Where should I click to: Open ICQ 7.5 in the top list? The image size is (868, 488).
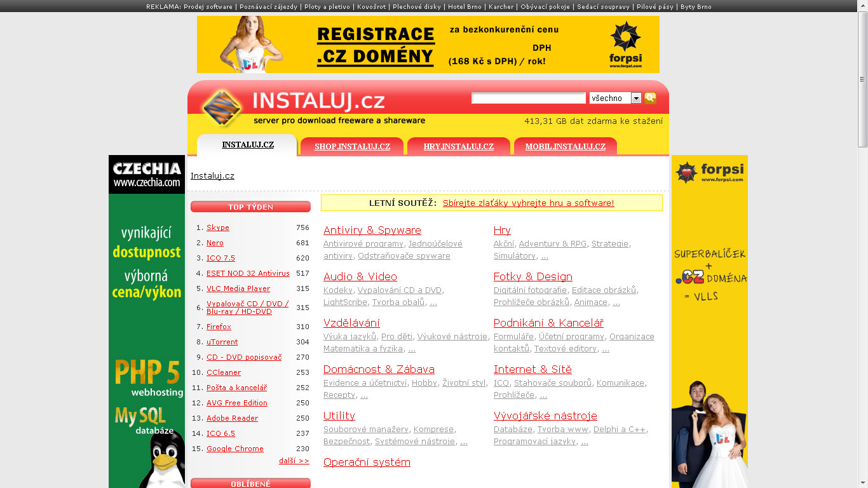pyautogui.click(x=220, y=258)
